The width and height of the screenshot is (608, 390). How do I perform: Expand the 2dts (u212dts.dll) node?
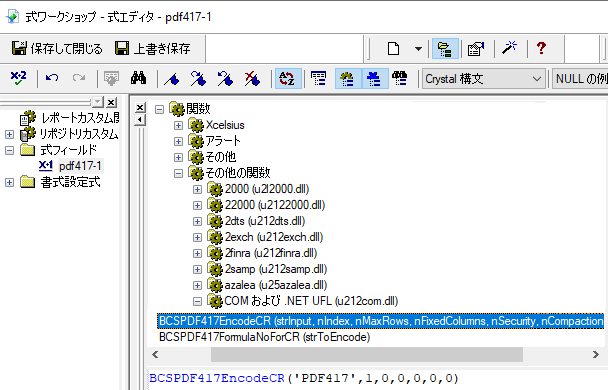click(x=197, y=221)
